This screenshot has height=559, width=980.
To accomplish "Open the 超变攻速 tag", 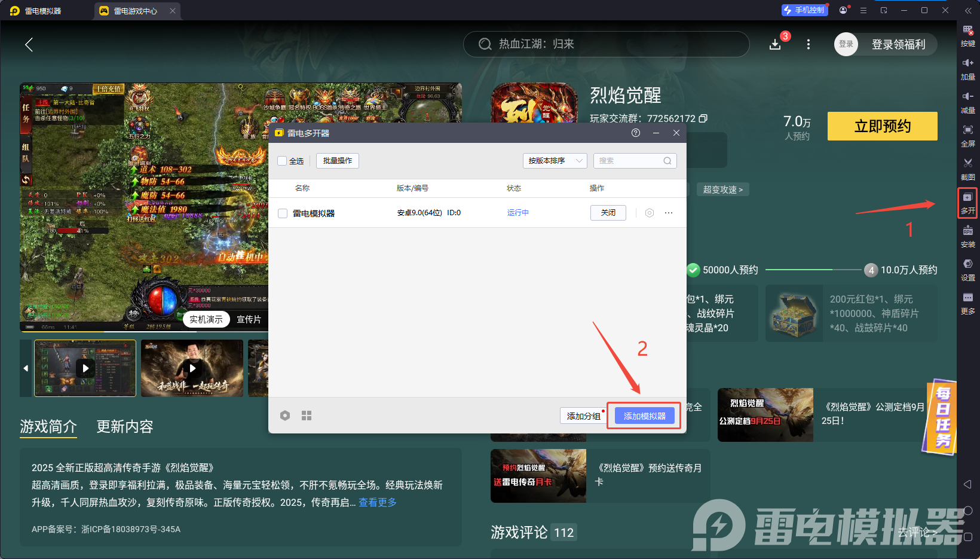I will point(723,190).
